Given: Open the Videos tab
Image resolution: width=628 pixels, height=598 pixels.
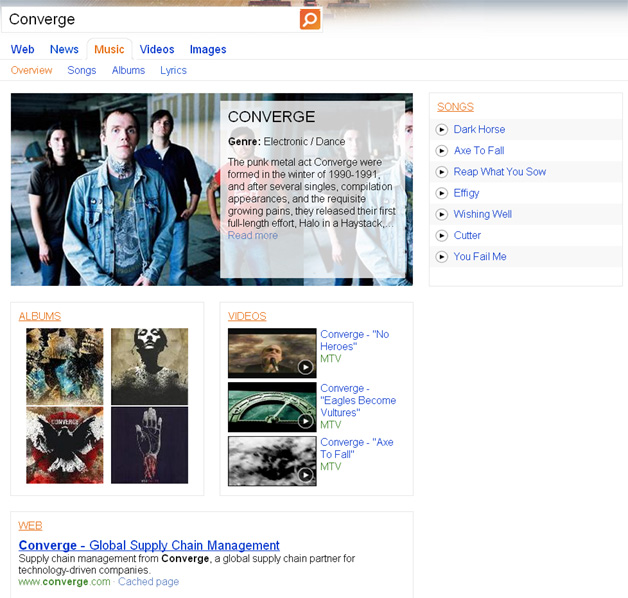Looking at the screenshot, I should pyautogui.click(x=157, y=49).
